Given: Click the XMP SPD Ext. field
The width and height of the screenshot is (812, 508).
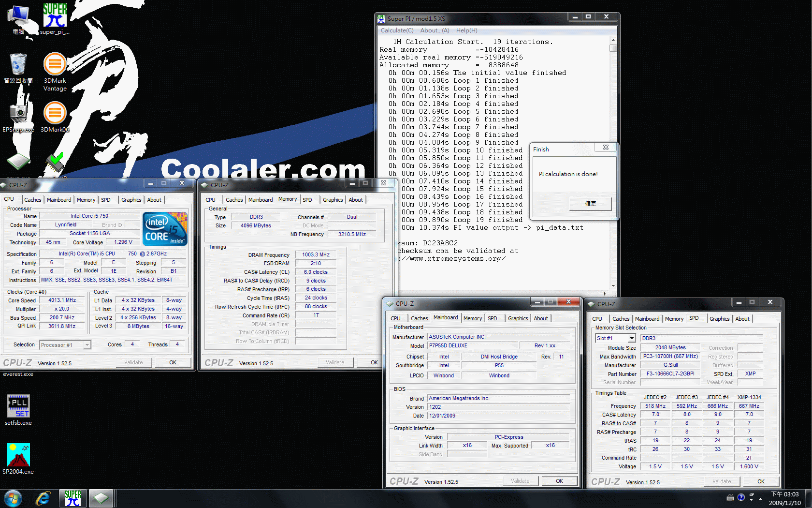Looking at the screenshot, I should [750, 374].
